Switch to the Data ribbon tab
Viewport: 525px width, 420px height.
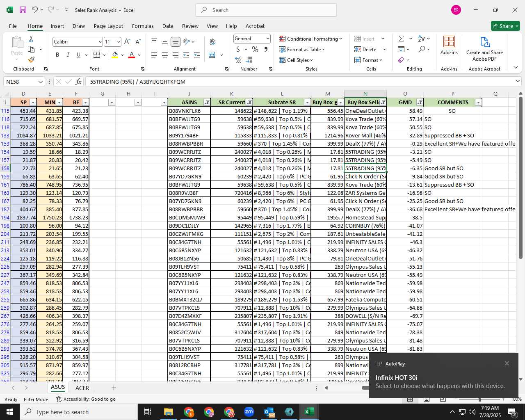168,26
